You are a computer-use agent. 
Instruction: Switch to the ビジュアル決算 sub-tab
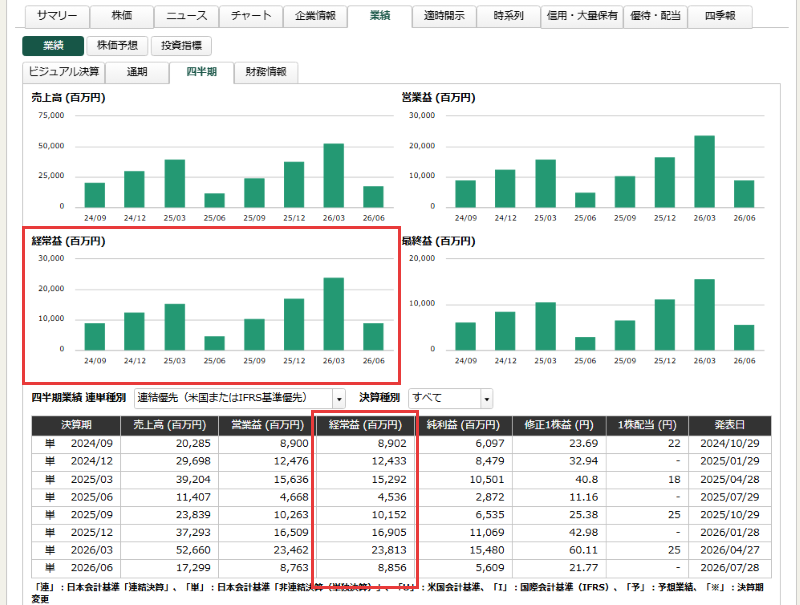tap(64, 72)
